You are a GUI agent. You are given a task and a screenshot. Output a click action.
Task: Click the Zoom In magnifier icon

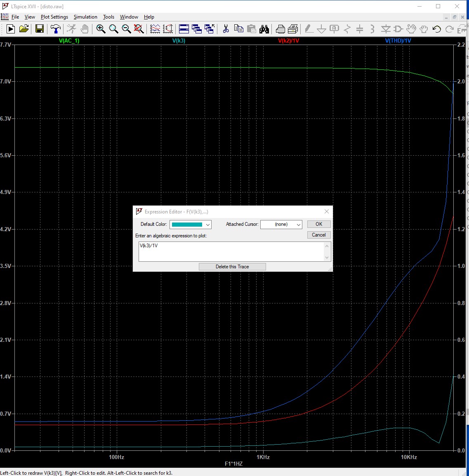tap(101, 29)
